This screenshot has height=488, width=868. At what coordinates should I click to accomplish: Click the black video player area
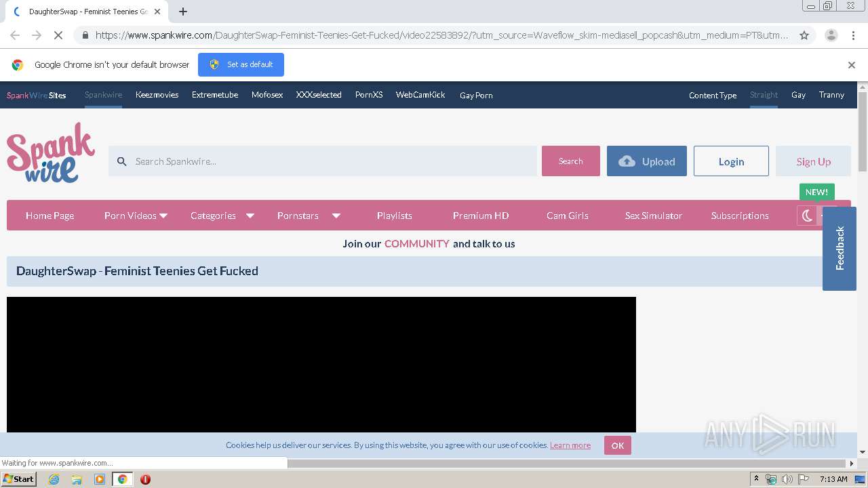[321, 365]
